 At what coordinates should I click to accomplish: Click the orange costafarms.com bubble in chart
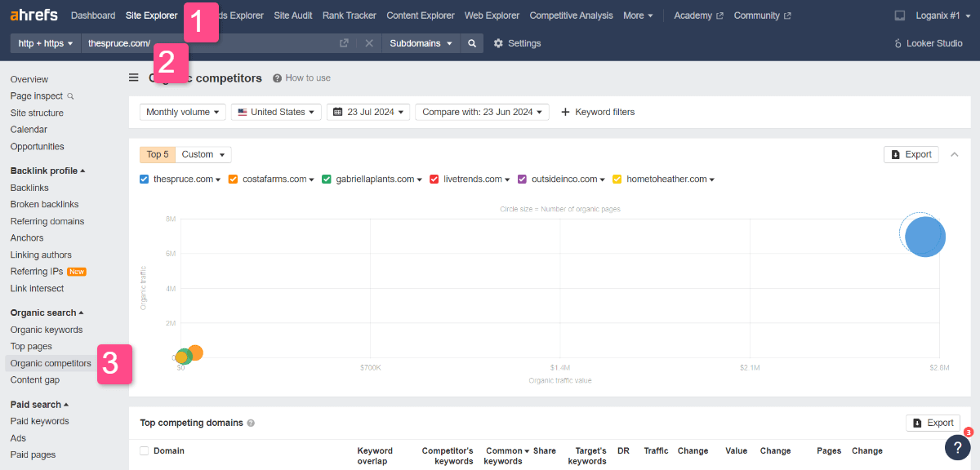click(195, 352)
